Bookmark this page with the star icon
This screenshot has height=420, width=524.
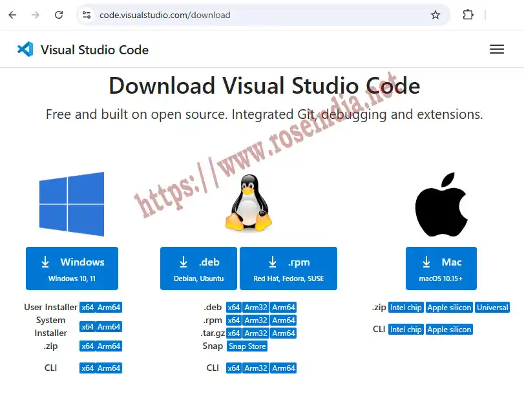[x=435, y=15]
